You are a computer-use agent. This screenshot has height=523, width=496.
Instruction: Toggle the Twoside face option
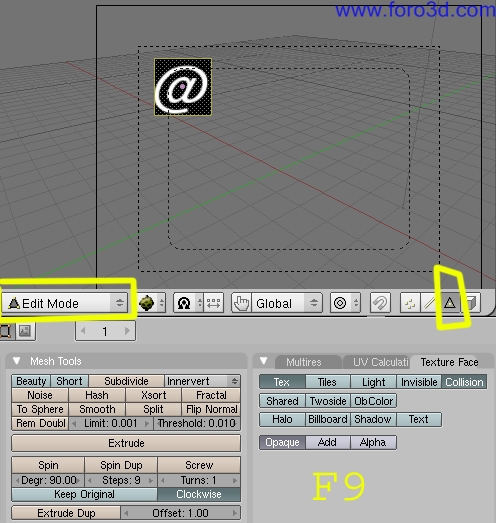(x=328, y=401)
